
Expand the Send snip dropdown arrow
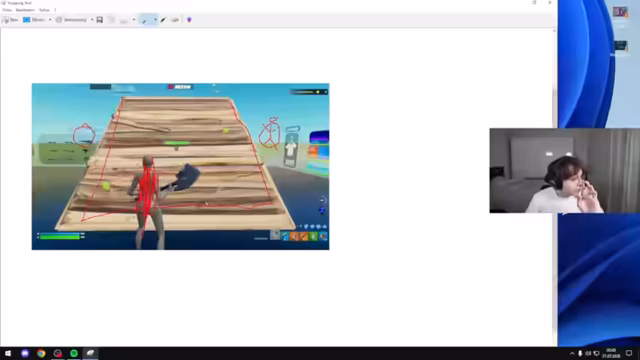pyautogui.click(x=134, y=20)
